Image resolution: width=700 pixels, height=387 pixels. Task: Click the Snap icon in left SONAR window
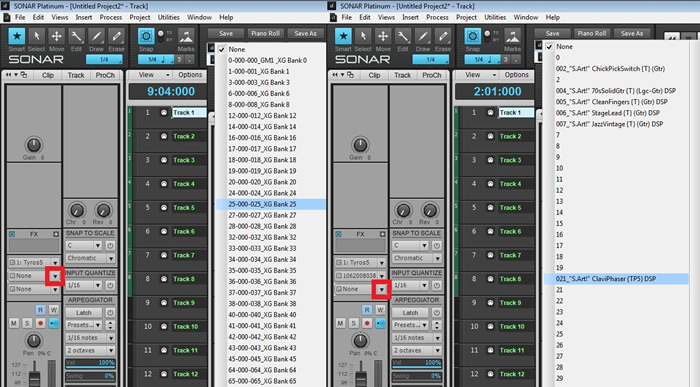pyautogui.click(x=146, y=36)
